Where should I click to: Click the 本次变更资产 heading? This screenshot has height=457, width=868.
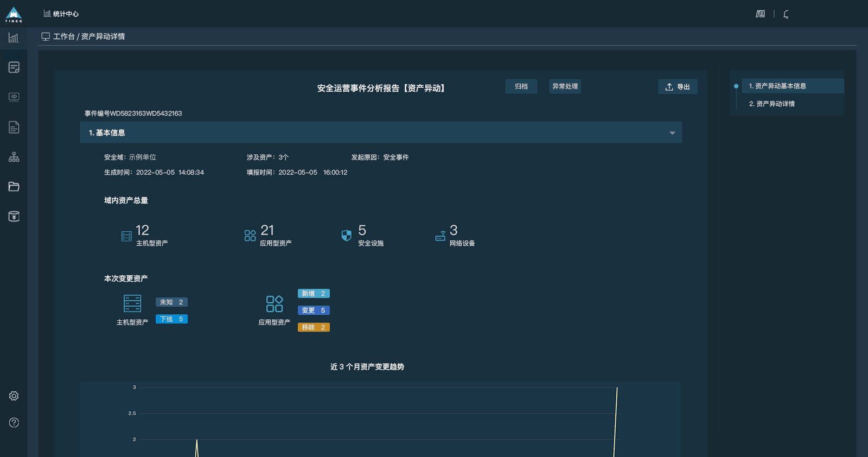pyautogui.click(x=126, y=278)
